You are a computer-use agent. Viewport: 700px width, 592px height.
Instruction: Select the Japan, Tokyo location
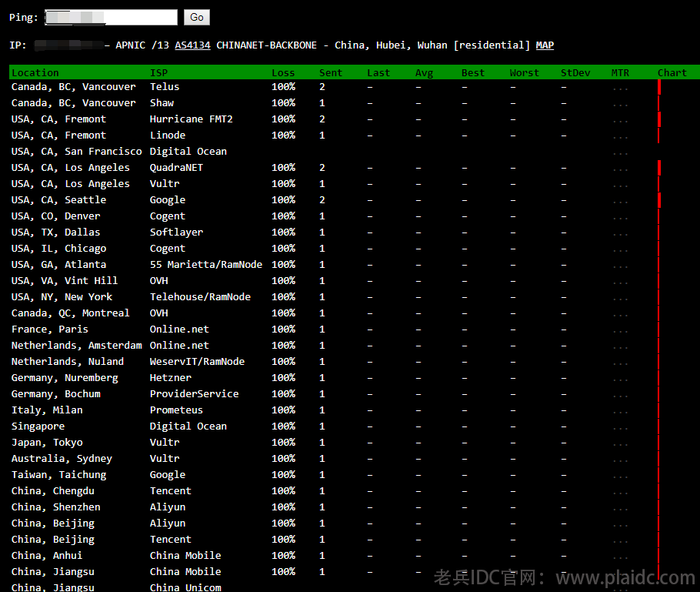[x=47, y=443]
